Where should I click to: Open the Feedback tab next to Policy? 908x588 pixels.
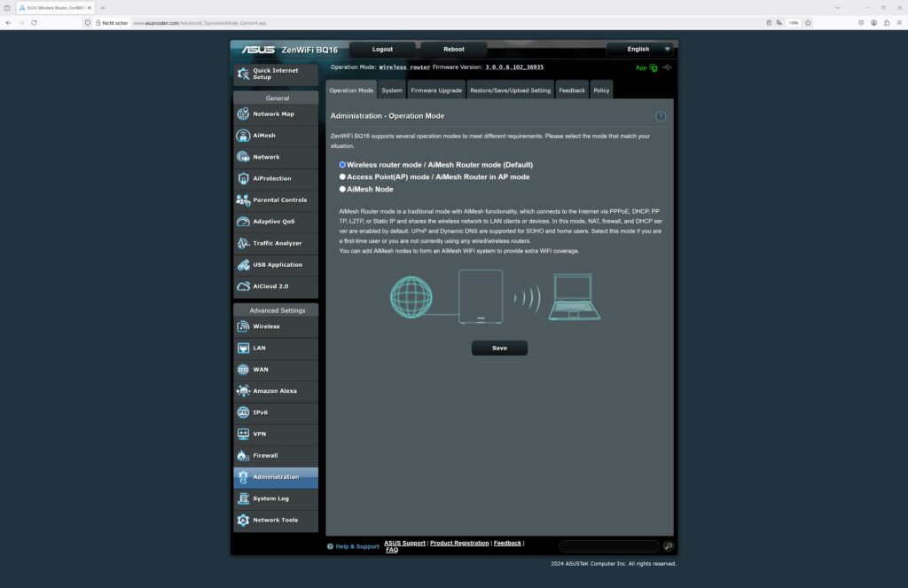572,90
